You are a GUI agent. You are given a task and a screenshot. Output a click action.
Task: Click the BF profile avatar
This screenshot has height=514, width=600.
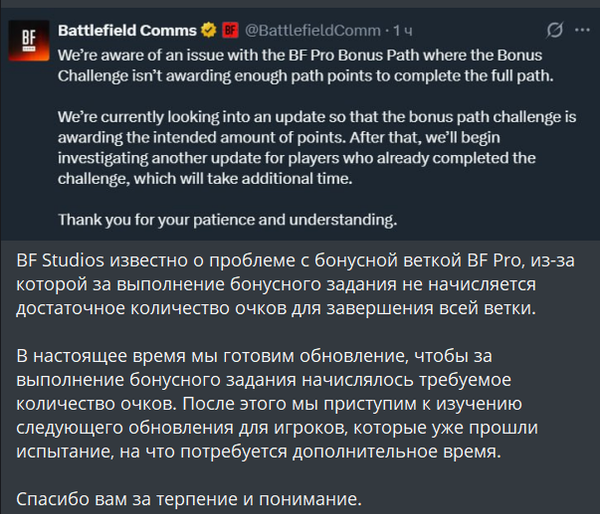(30, 43)
